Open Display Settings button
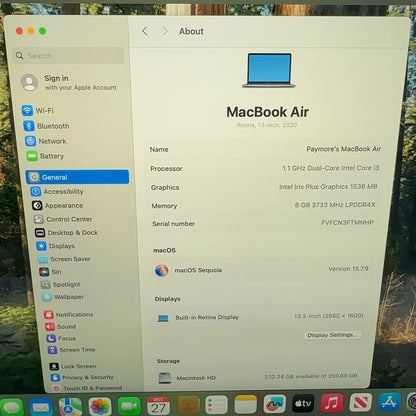Viewport: 416px width, 416px height. click(332, 335)
